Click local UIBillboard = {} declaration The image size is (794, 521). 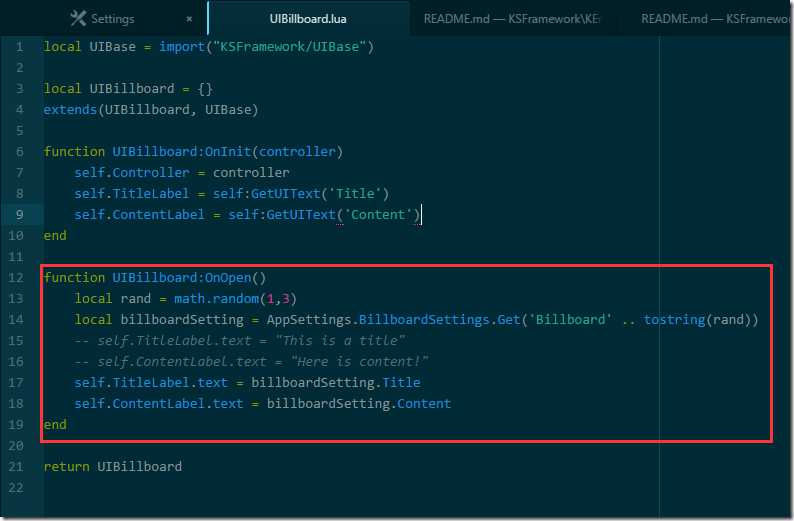tap(128, 89)
